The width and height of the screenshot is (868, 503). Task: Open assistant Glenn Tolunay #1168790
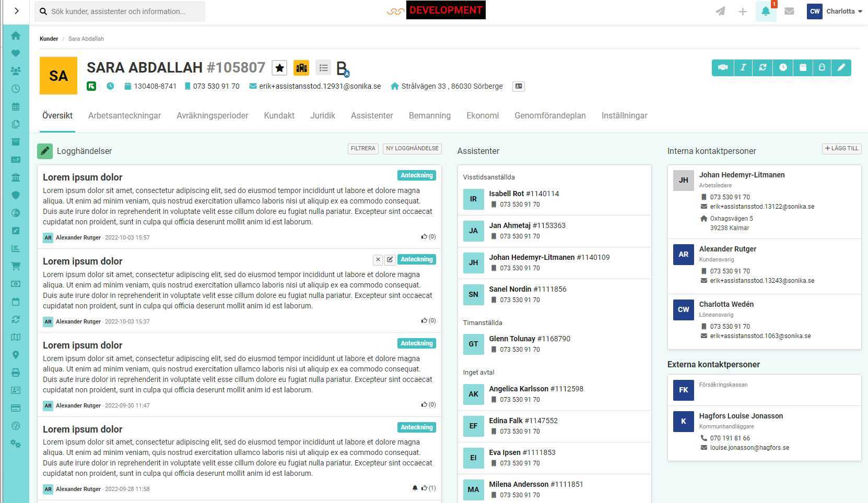tap(530, 339)
